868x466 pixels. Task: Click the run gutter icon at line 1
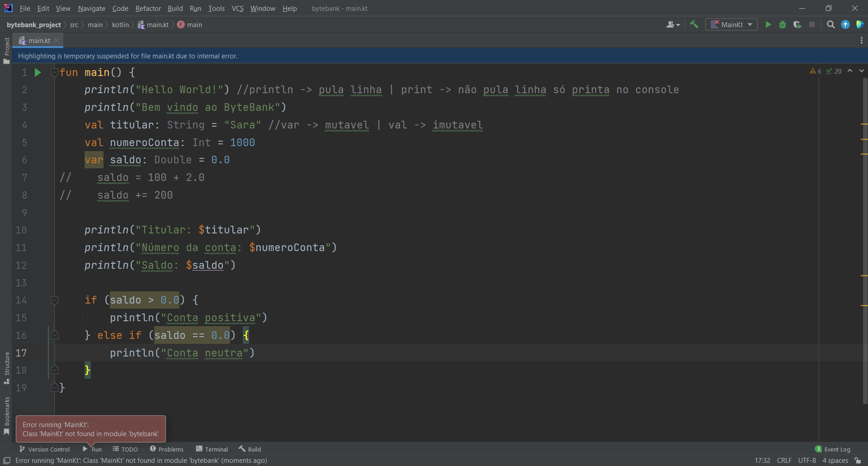(x=38, y=72)
